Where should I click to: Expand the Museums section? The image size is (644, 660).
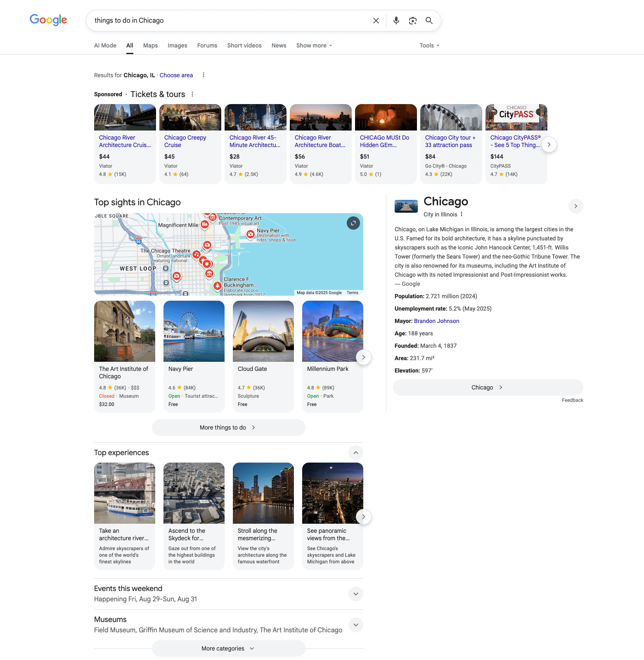356,625
